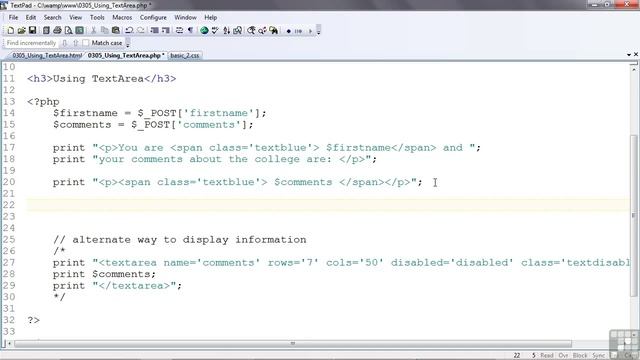Click the macro playback multiple icon
The width and height of the screenshot is (640, 360).
[x=298, y=31]
